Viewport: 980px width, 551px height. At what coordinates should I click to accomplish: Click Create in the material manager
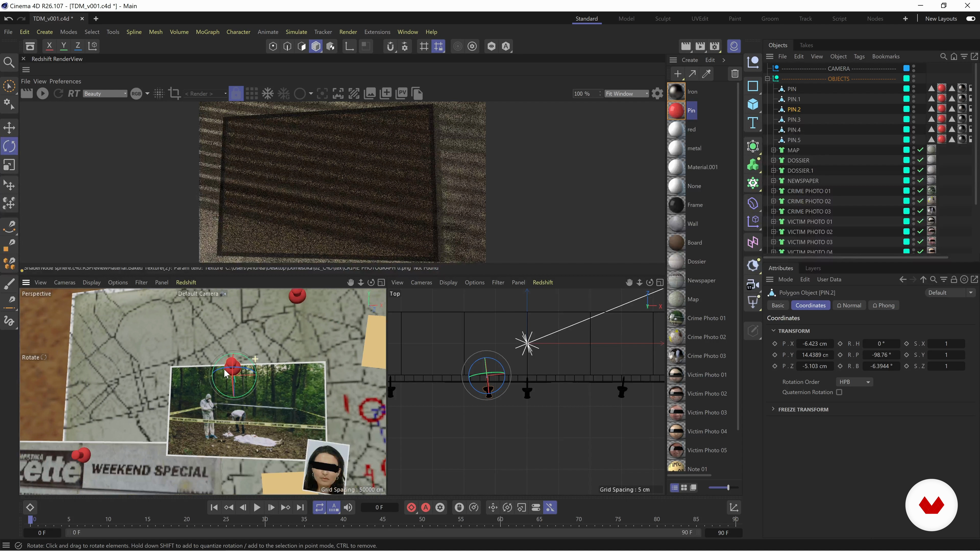pos(689,60)
